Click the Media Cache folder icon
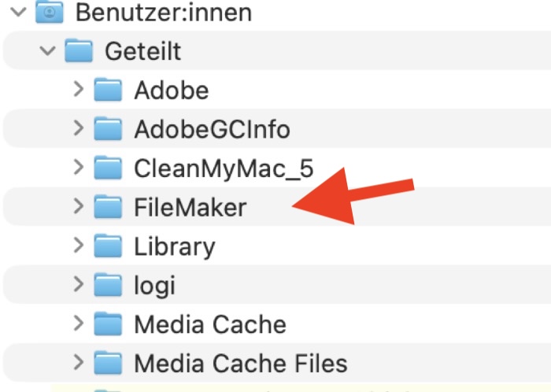Viewport: 551px width, 392px height. 108,324
